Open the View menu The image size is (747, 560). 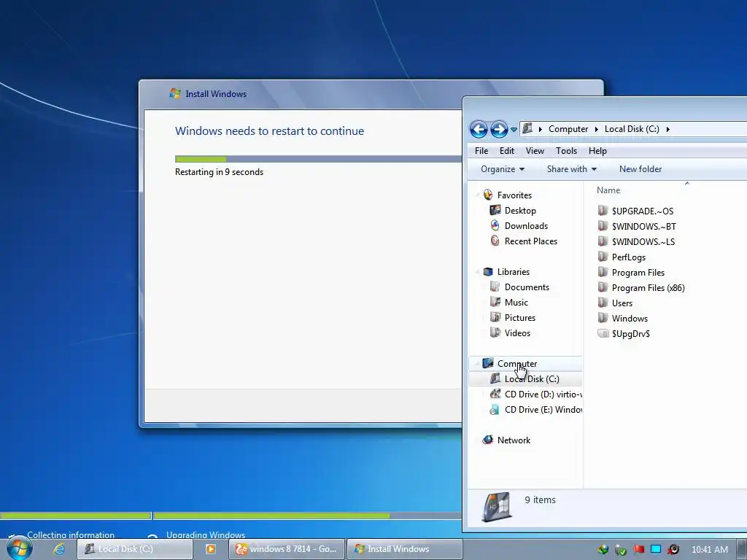[535, 151]
